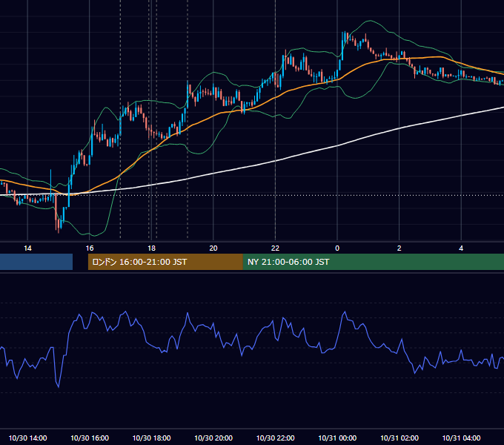
Task: Click the 14 hour label on price axis
Action: pos(27,248)
